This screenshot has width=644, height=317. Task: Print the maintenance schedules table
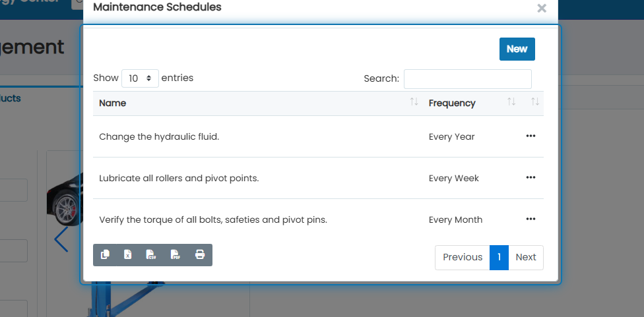200,254
